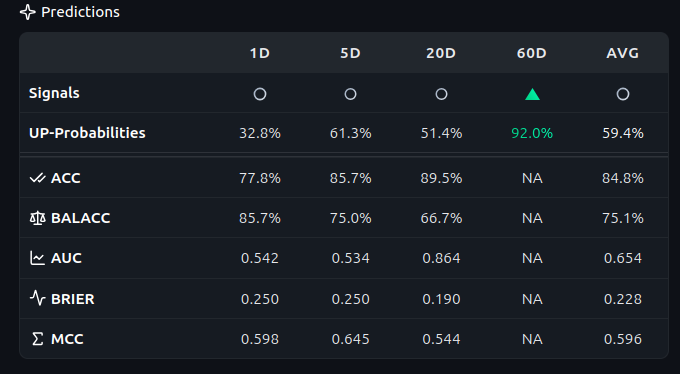Screen dimensions: 680x374
Task: Click the AVG neutral circle signal
Action: (623, 94)
